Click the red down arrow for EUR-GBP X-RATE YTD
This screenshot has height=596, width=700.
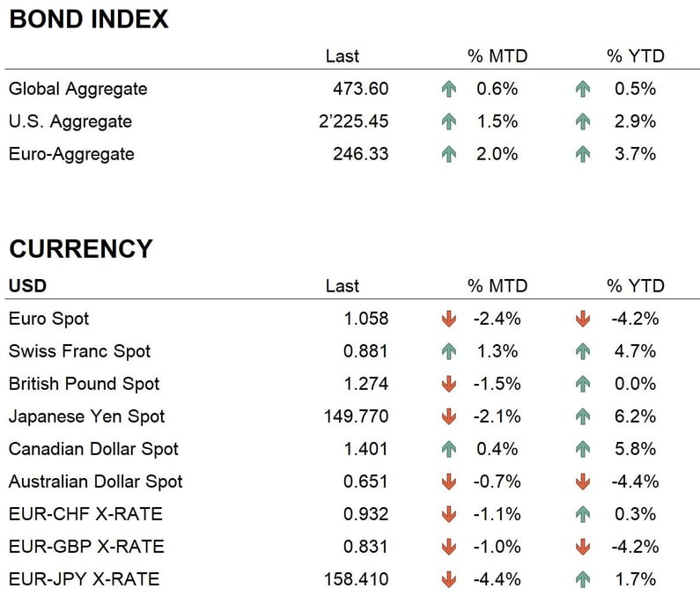582,547
